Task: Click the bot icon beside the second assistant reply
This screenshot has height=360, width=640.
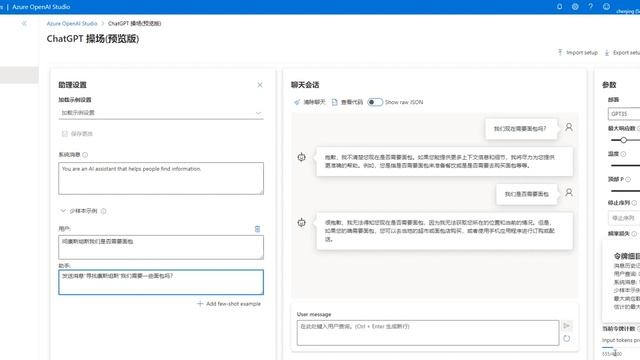Action: (301, 222)
